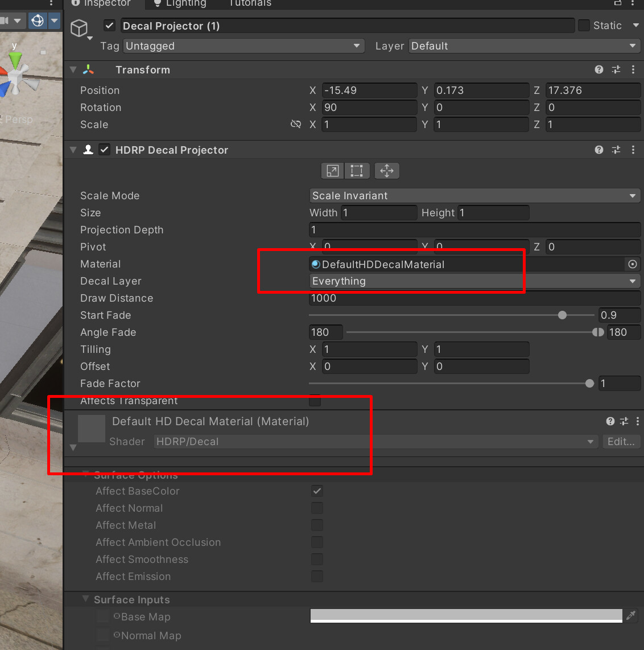644x650 pixels.
Task: Collapse the Surface Inputs section
Action: [85, 599]
